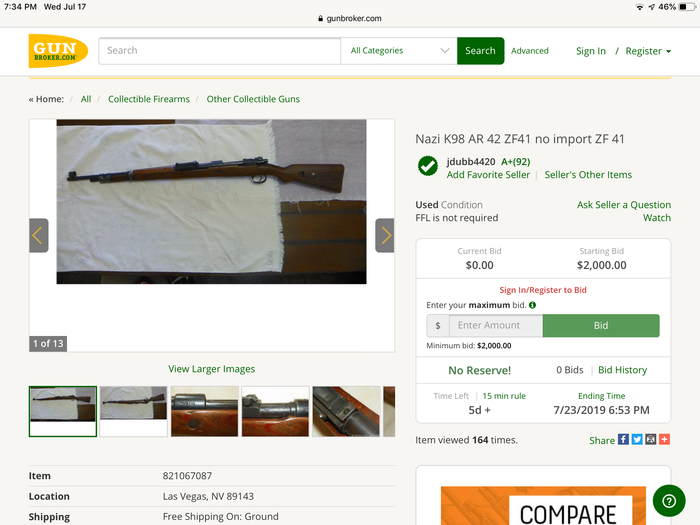Open the green help question mark bubble

coord(668,500)
